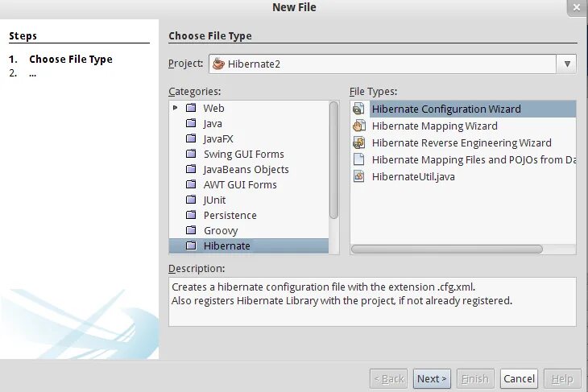Select the Persistence category
Viewport: 588px width, 392px height.
(230, 216)
